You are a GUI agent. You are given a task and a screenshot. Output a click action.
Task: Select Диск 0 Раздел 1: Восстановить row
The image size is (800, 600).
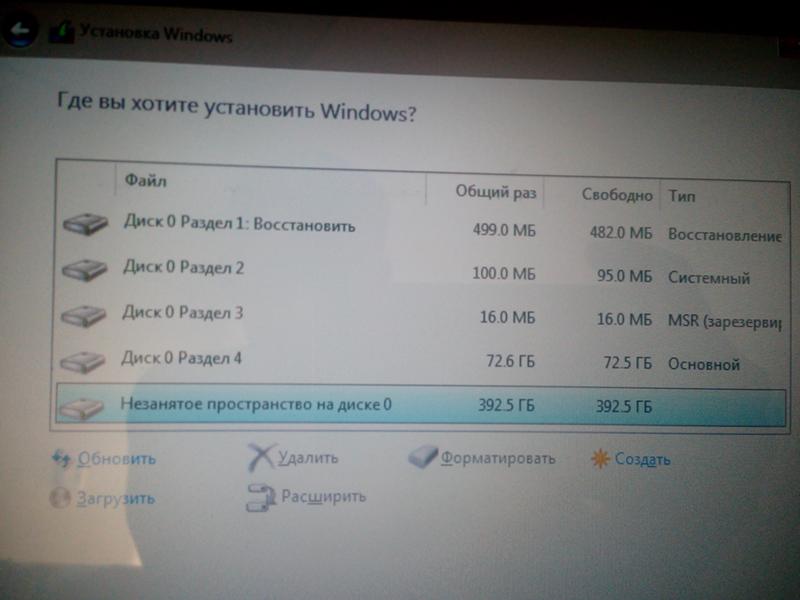[421, 229]
